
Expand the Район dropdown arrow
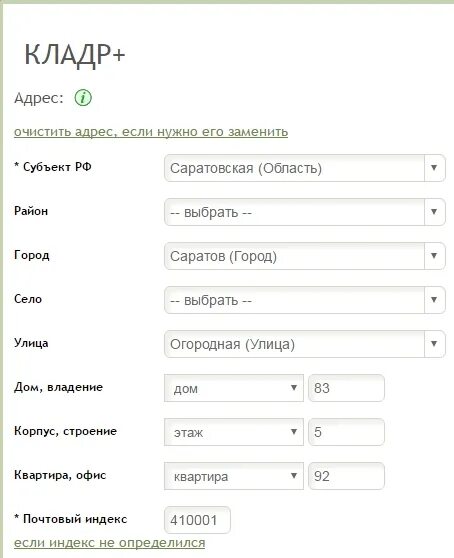coord(434,212)
